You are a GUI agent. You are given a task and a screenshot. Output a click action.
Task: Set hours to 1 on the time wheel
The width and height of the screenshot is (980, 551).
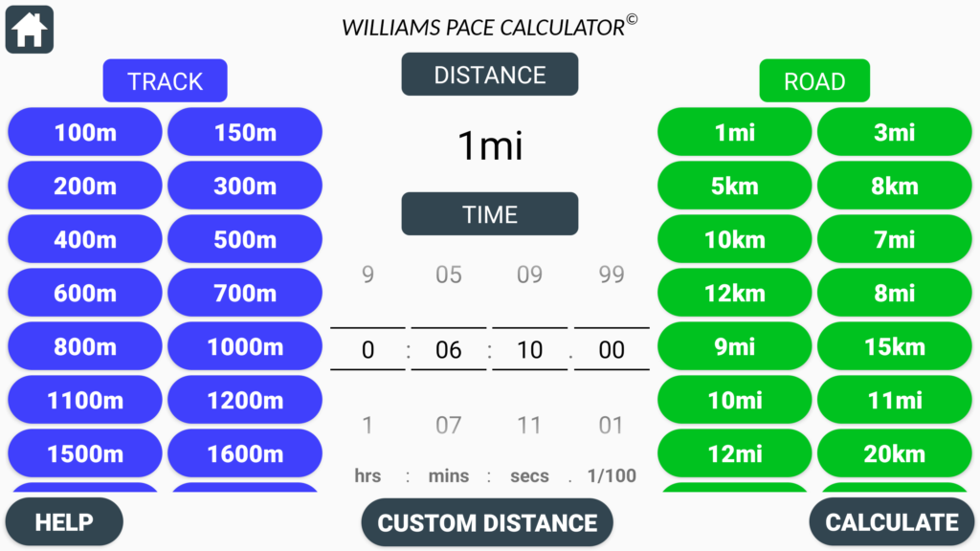pyautogui.click(x=367, y=425)
